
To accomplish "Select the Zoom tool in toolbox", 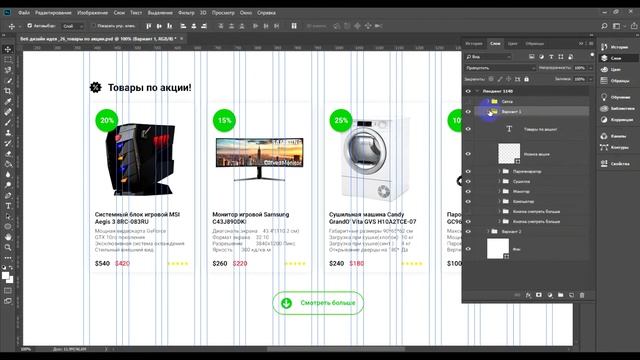I will [8, 247].
